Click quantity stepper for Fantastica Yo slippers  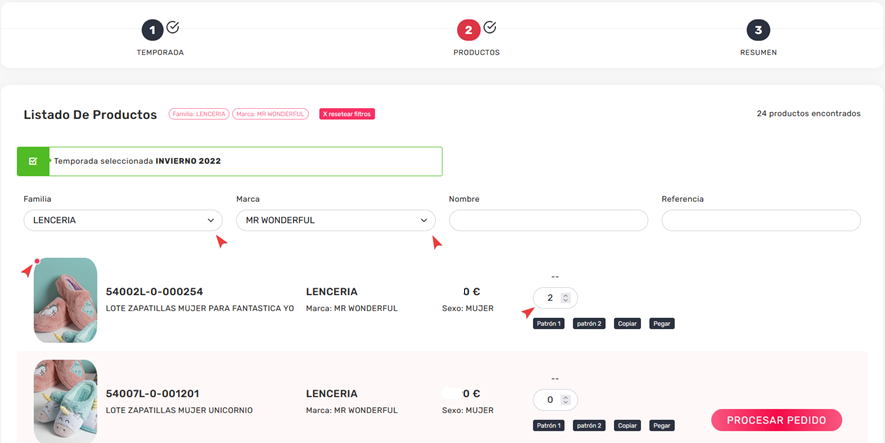click(x=565, y=298)
